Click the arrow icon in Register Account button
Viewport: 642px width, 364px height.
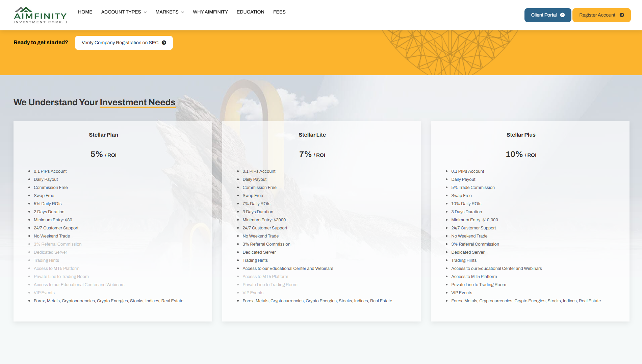(622, 15)
